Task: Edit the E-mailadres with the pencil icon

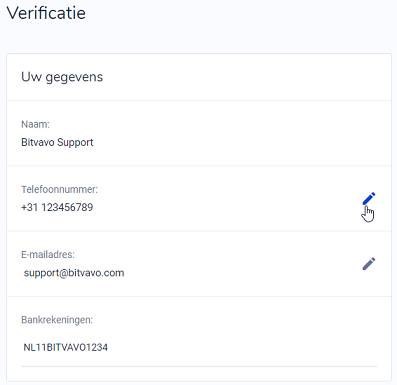Action: (x=369, y=264)
